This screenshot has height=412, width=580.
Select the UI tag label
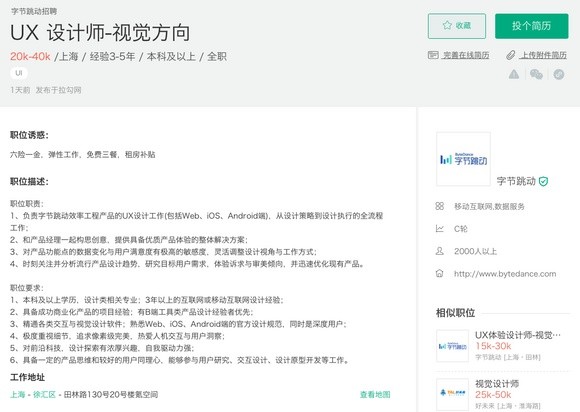[x=19, y=73]
